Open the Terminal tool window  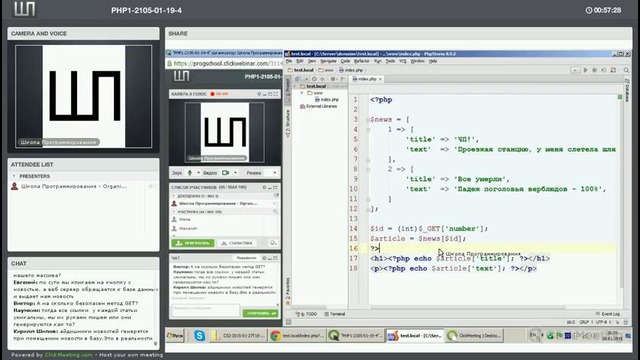click(335, 314)
